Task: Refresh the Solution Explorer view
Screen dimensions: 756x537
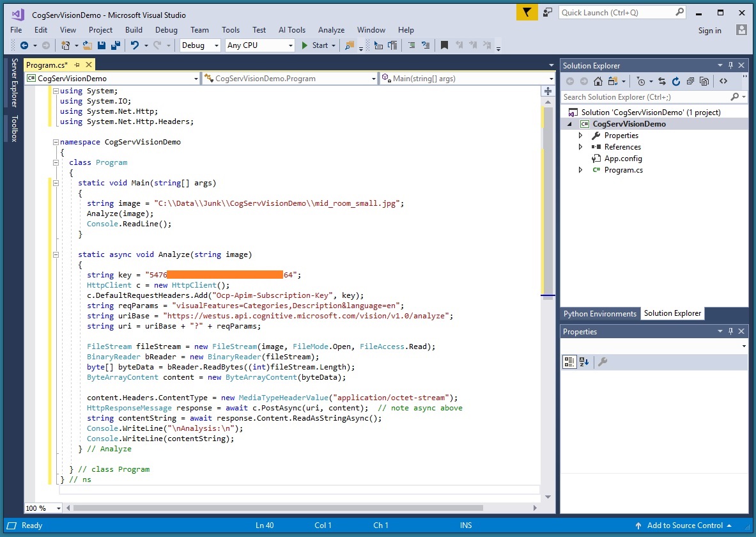Action: pyautogui.click(x=676, y=81)
